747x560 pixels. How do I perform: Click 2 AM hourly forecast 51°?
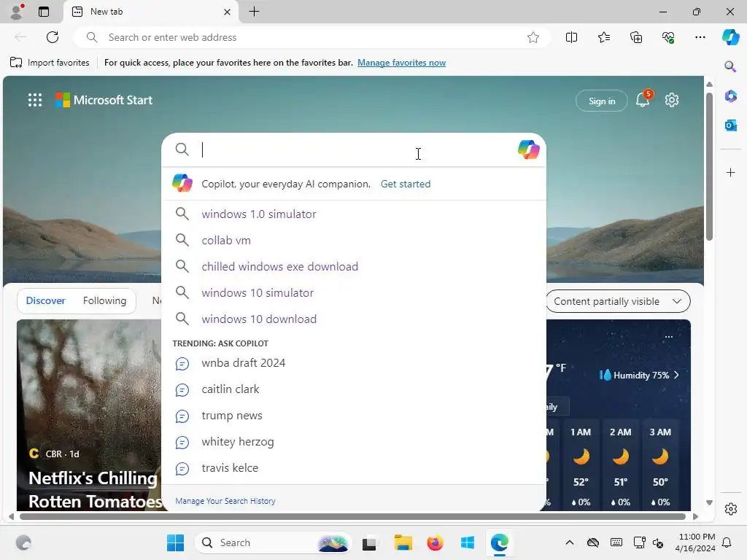point(620,467)
